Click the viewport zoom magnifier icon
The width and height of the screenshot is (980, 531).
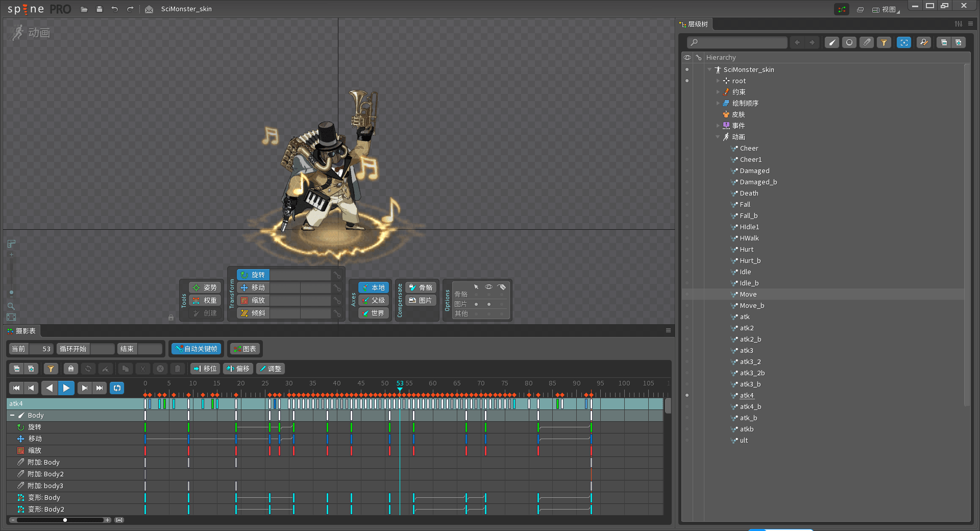pyautogui.click(x=11, y=306)
